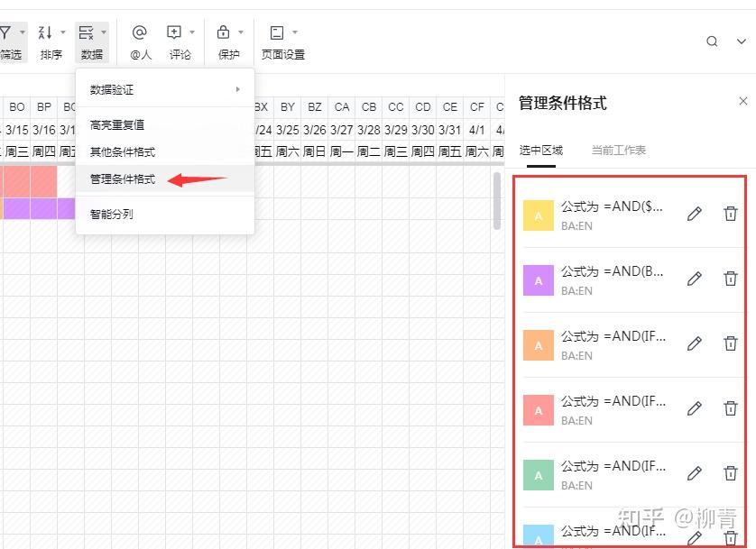Delete the second rule using its trash icon
Viewport: 756px width, 549px height.
731,279
